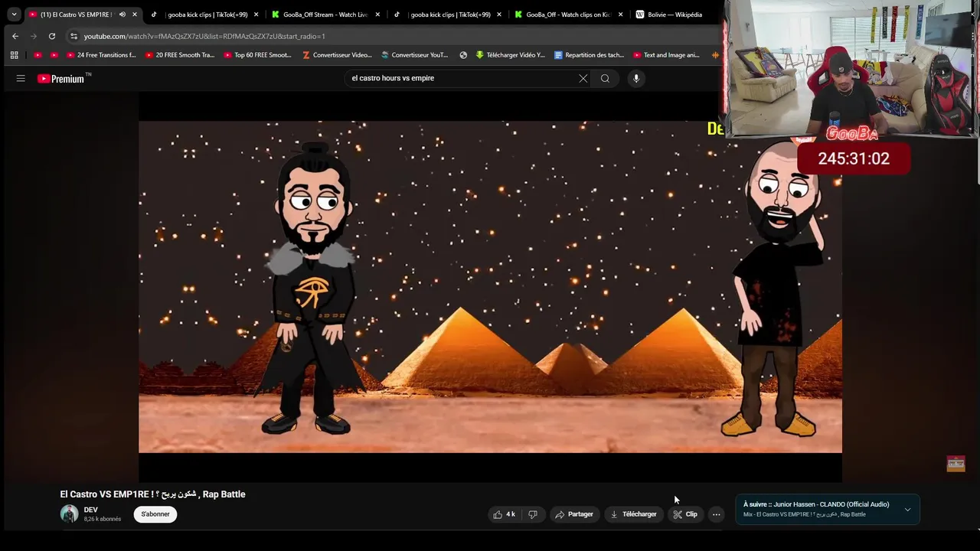Image resolution: width=980 pixels, height=551 pixels.
Task: Click the 8,26 k abonnés text
Action: [103, 520]
